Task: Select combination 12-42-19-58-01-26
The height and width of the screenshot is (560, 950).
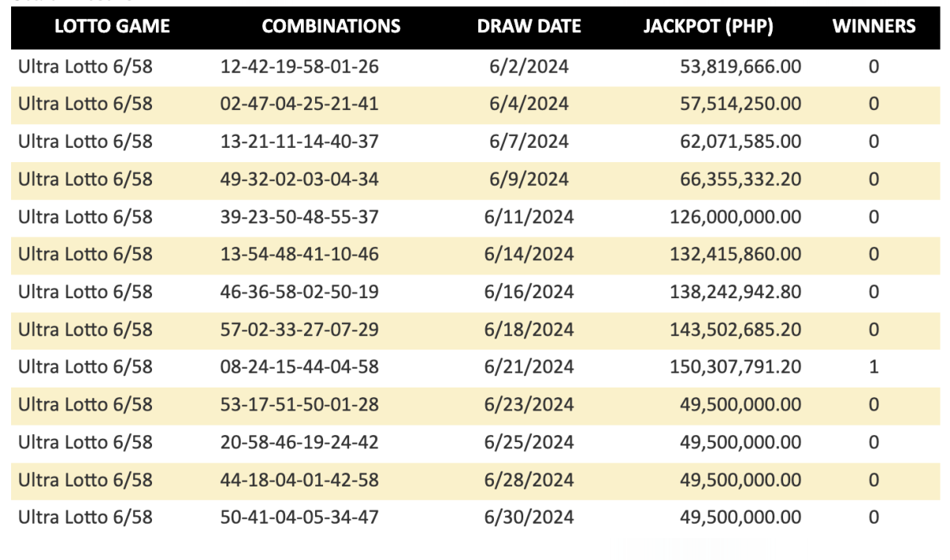Action: coord(299,66)
